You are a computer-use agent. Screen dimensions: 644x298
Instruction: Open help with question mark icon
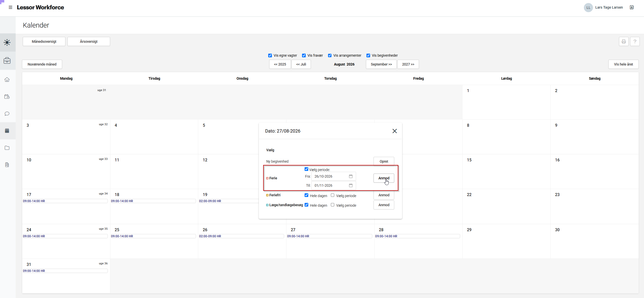(635, 41)
